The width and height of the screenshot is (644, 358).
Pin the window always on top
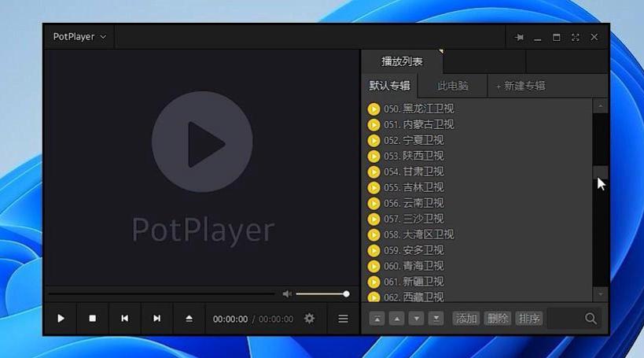tap(519, 38)
